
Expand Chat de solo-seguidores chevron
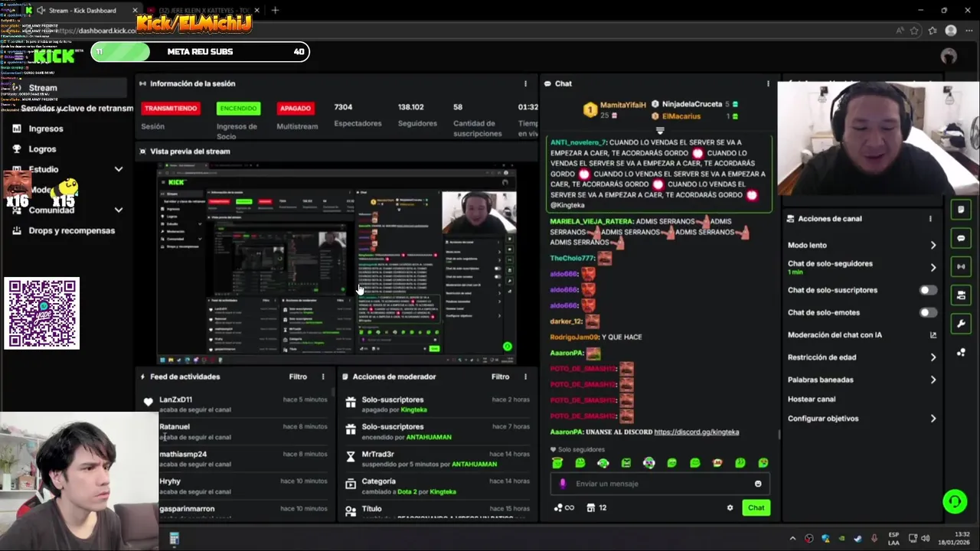tap(933, 267)
